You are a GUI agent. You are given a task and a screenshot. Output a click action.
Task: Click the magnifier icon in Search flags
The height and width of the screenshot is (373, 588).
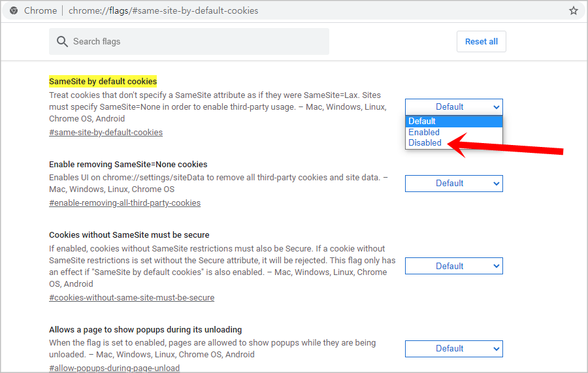click(62, 41)
